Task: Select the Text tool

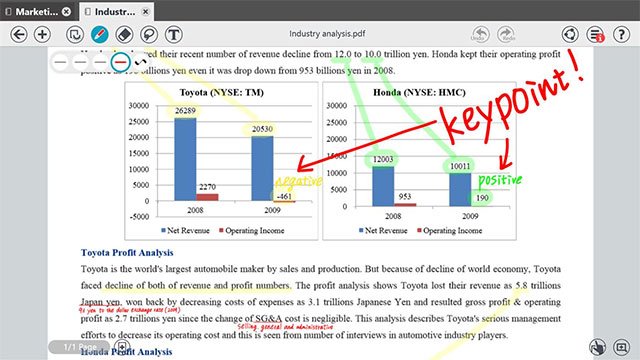Action: click(173, 34)
